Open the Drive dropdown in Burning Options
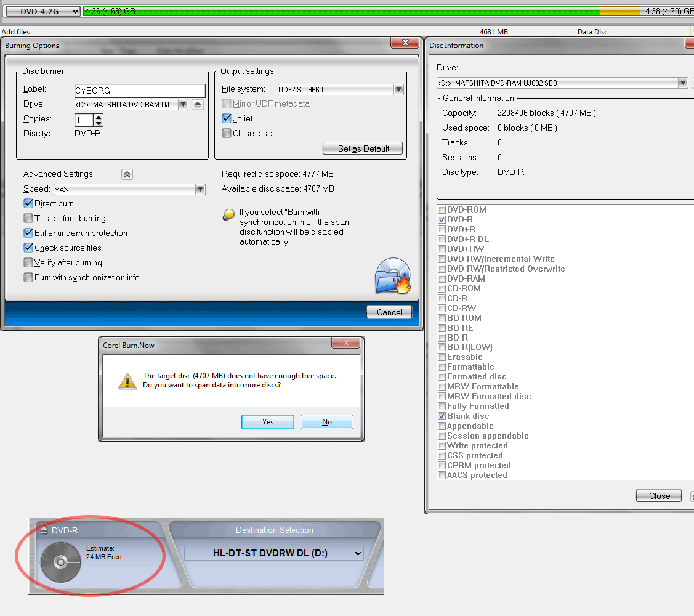 [131, 105]
